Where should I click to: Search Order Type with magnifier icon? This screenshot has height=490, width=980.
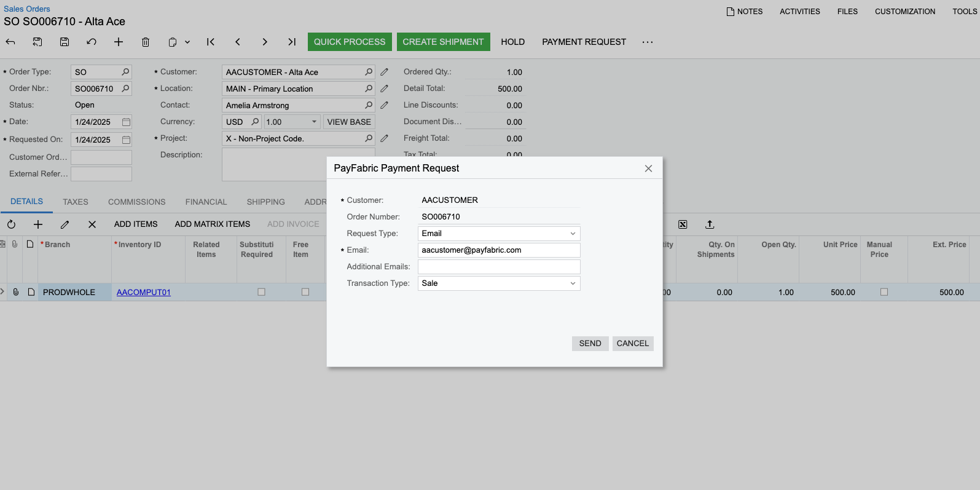(x=125, y=72)
